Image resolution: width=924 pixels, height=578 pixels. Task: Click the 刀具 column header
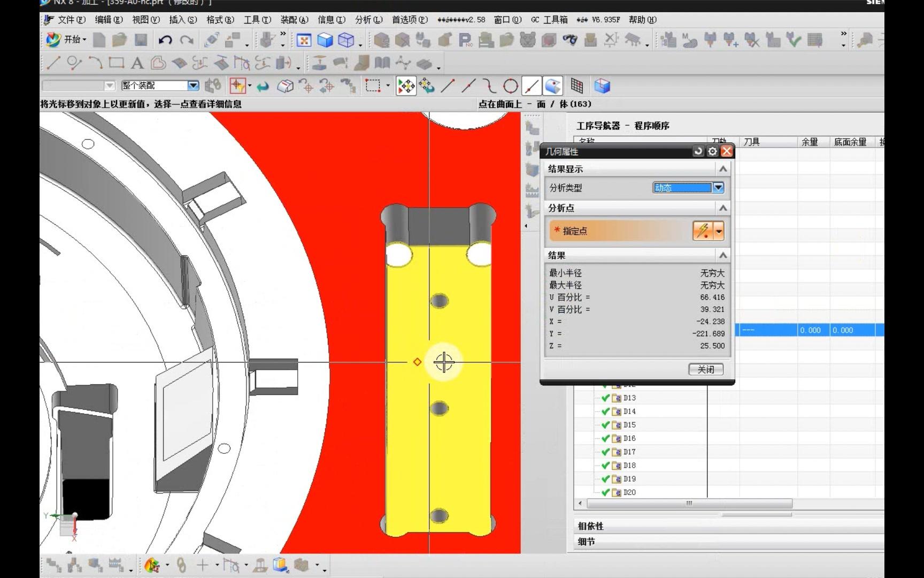point(768,142)
